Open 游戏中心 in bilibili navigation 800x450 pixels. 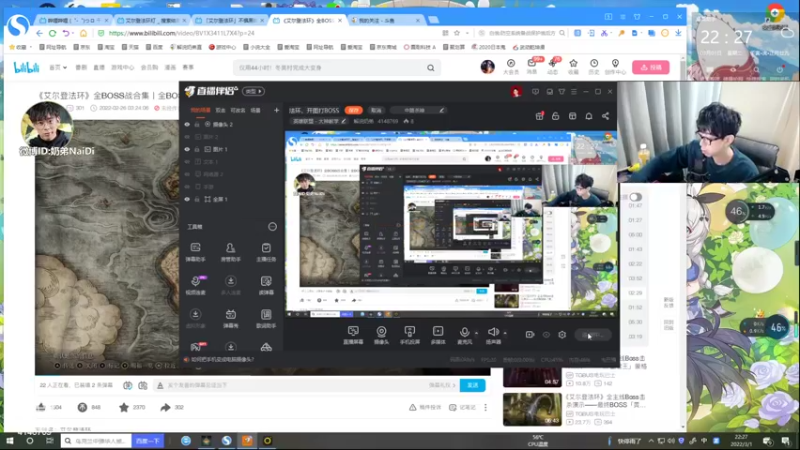[x=122, y=67]
